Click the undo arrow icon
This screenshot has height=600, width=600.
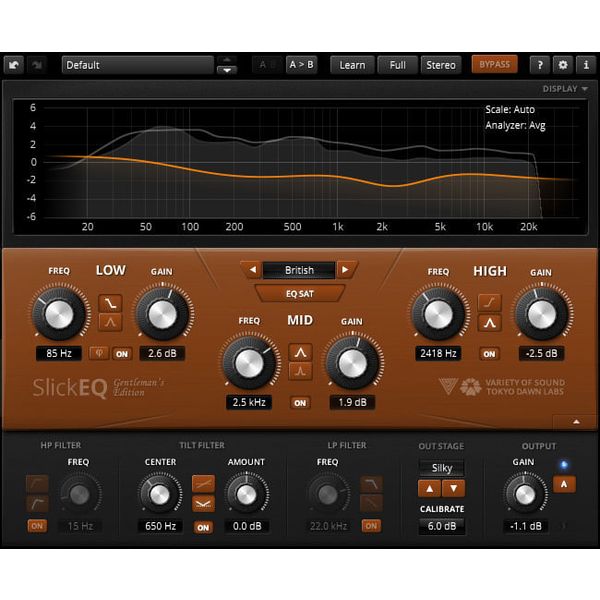14,65
